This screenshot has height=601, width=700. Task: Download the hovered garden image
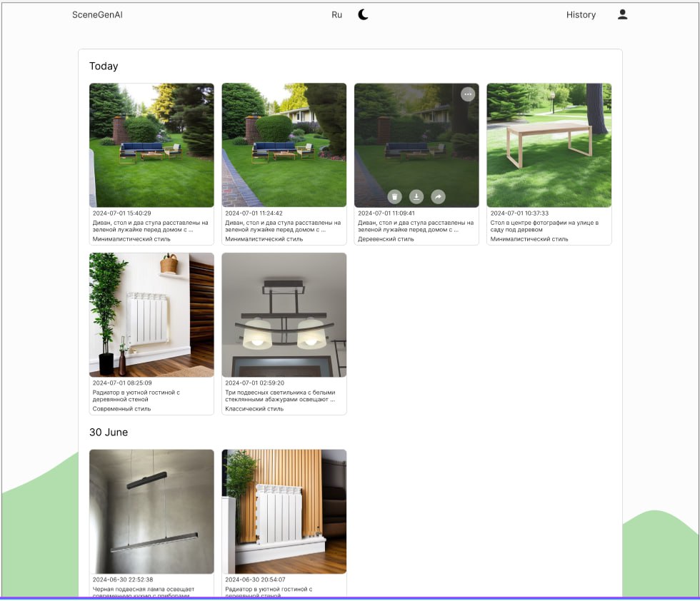coord(416,196)
